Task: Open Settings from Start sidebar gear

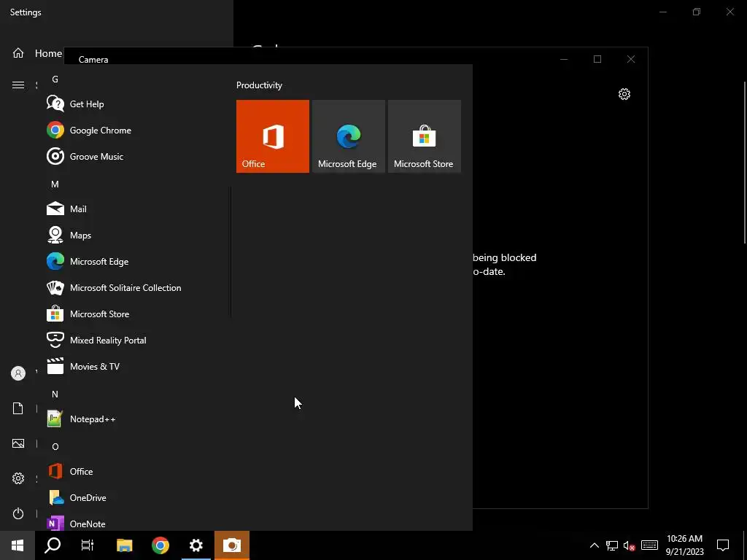Action: tap(18, 478)
